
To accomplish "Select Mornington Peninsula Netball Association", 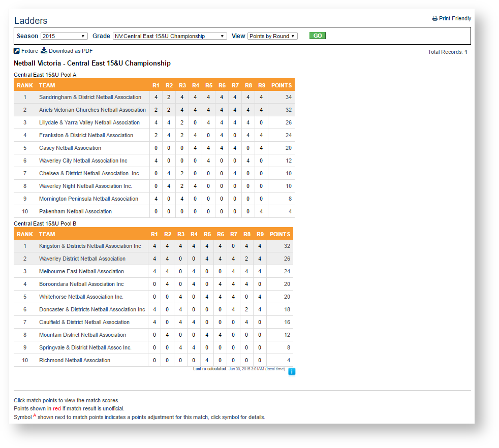I will (88, 199).
